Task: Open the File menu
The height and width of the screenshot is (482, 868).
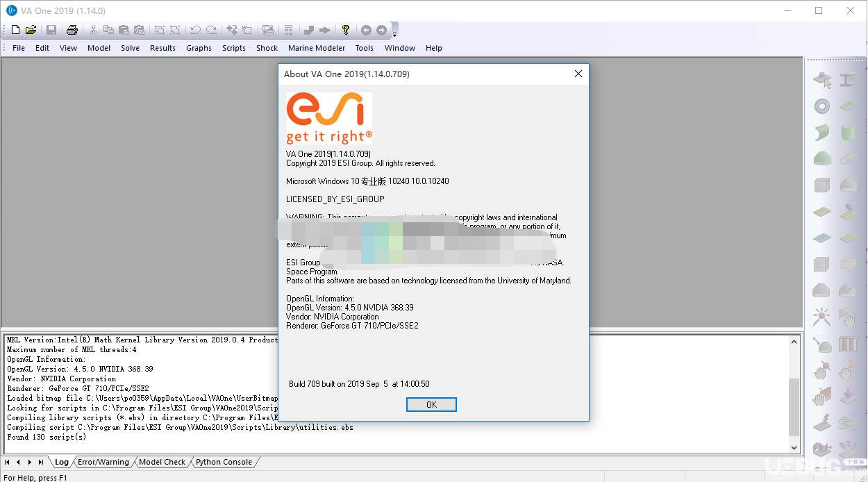Action: tap(19, 48)
